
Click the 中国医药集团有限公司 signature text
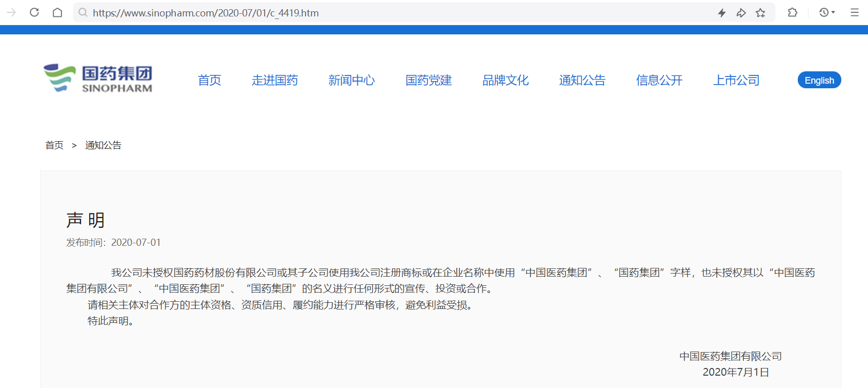[x=731, y=356]
